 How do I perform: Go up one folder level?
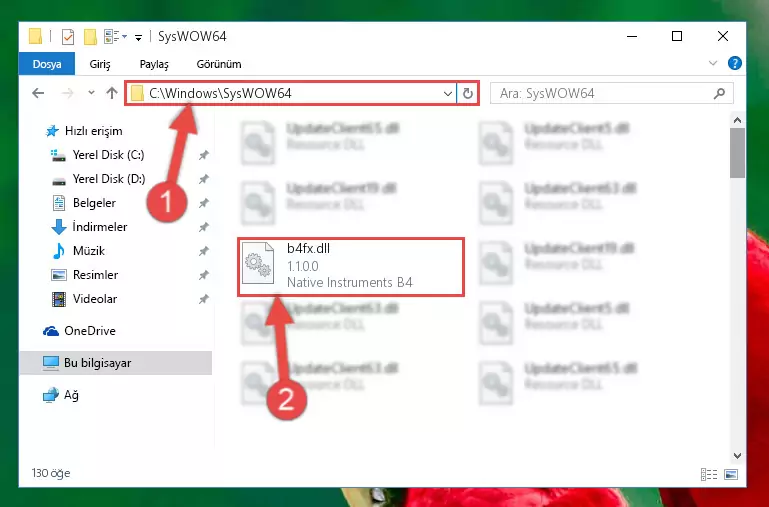[x=112, y=93]
